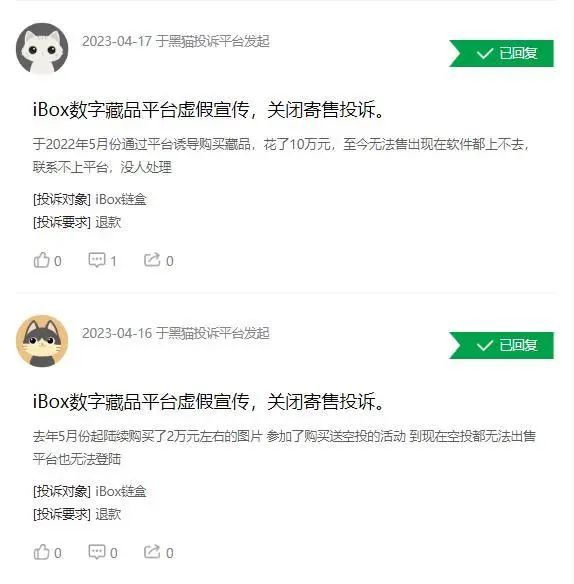Click the 2023-04-17 post date line
Viewport: 574px width, 584px height.
(176, 41)
